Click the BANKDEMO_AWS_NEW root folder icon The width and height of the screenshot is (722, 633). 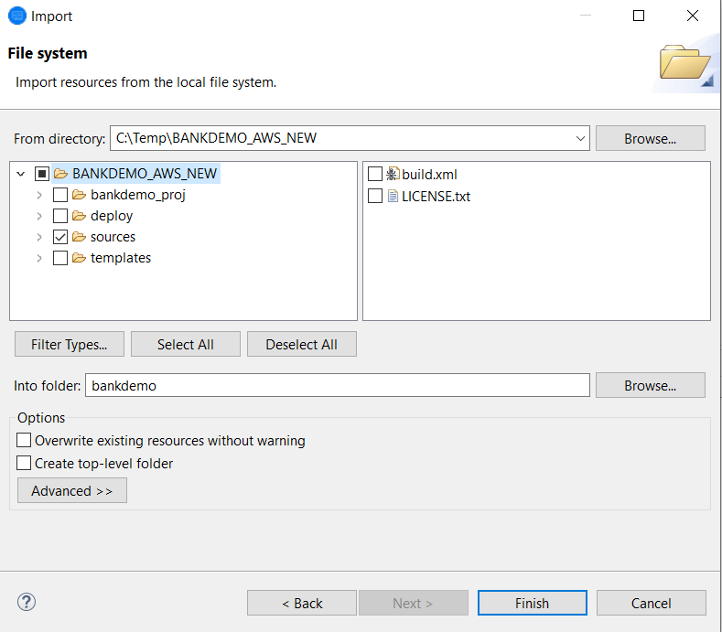pos(61,174)
